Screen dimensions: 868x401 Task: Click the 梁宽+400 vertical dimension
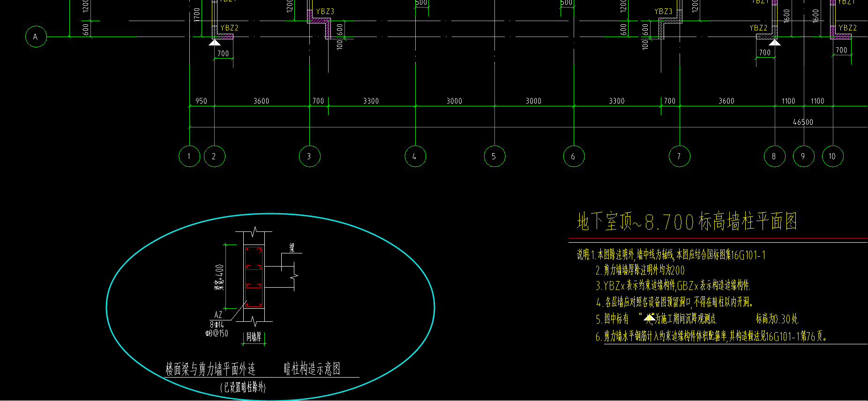[219, 277]
